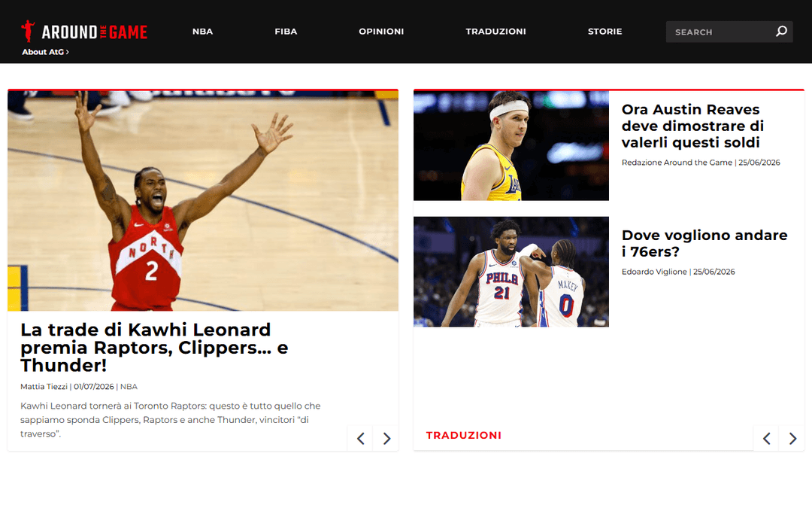This screenshot has height=508, width=812.
Task: Open the Opinioni menu section
Action: pos(381,32)
